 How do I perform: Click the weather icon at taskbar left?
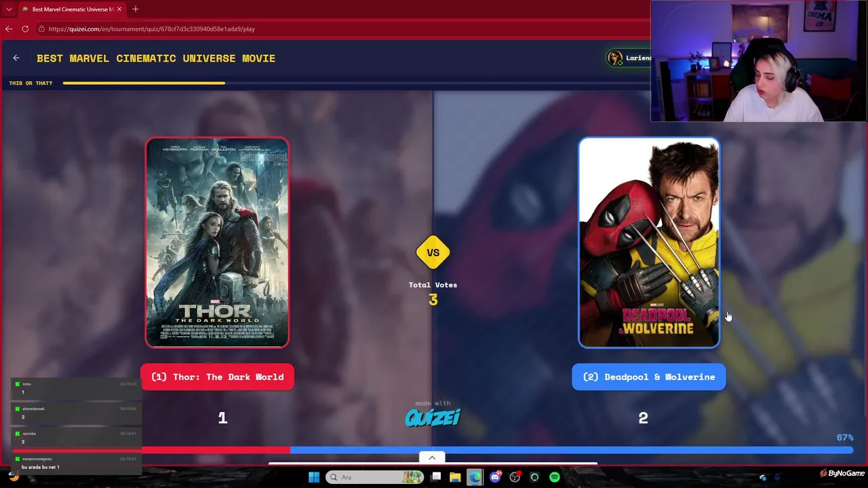pos(13,476)
